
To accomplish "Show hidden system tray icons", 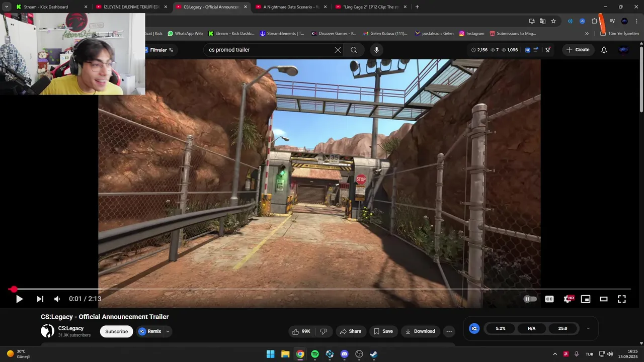I will [555, 354].
